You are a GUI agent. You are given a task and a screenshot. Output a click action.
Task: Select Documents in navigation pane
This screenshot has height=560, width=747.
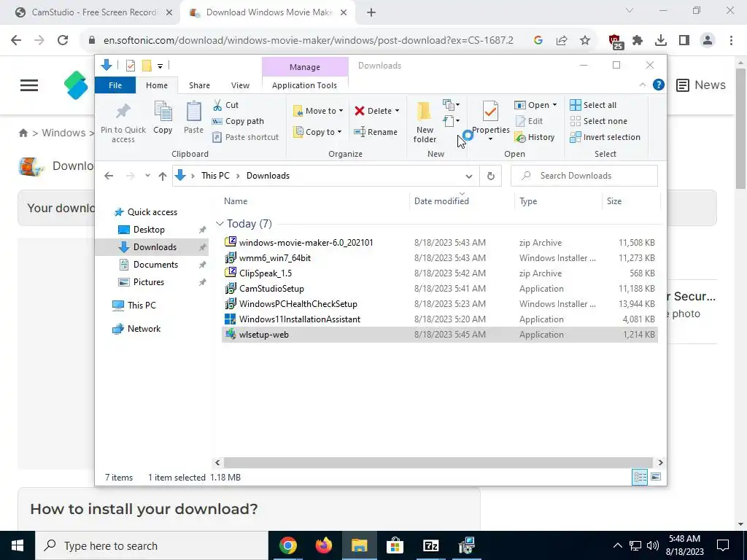(x=155, y=264)
